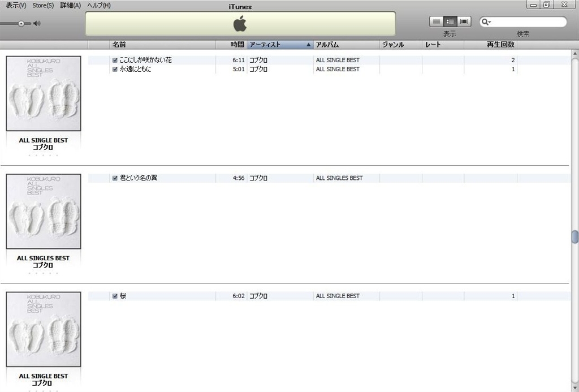The height and width of the screenshot is (392, 579).
Task: Click the 6:11 duration cell
Action: pos(239,60)
